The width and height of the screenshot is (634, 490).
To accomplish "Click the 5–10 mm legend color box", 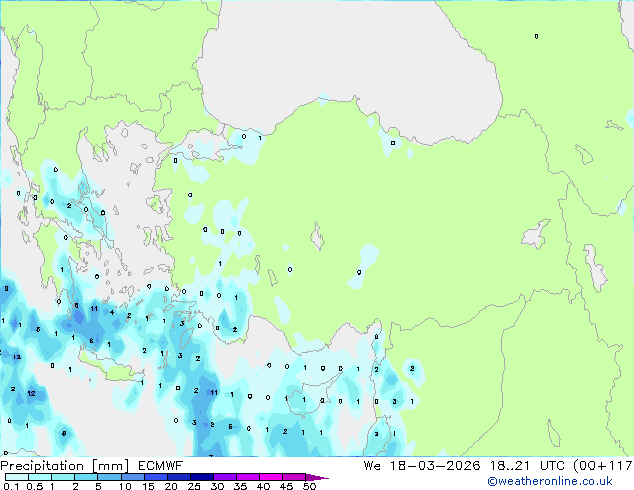I will 109,477.
